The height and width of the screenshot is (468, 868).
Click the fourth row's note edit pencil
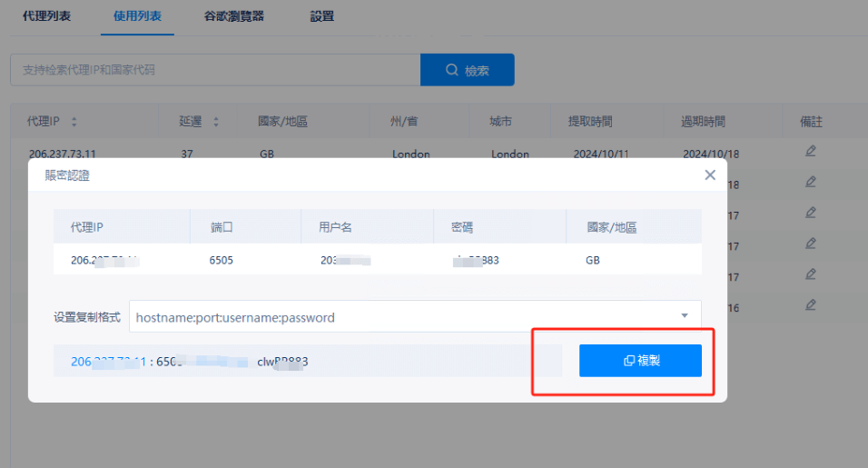810,244
